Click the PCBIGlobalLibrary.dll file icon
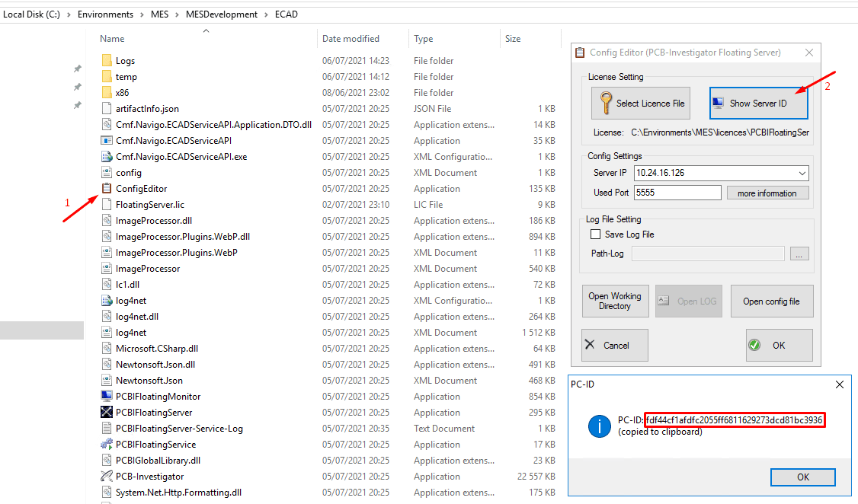Screen dimensions: 858x504 click(x=107, y=461)
